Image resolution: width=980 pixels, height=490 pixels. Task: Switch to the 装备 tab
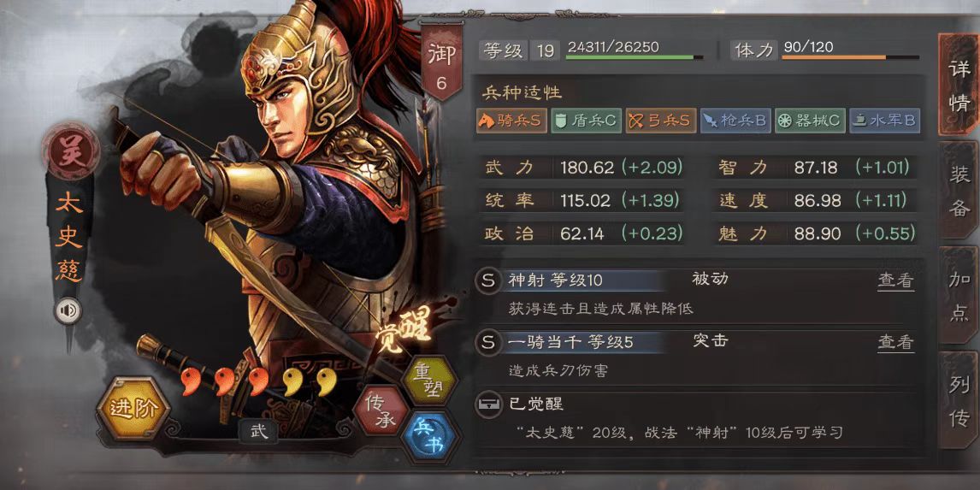coord(959,192)
